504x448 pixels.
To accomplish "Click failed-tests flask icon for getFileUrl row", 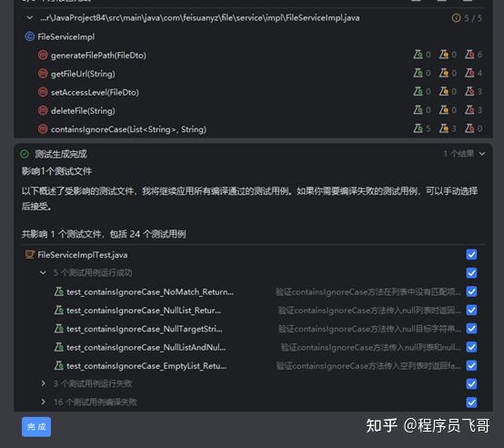I will [444, 73].
